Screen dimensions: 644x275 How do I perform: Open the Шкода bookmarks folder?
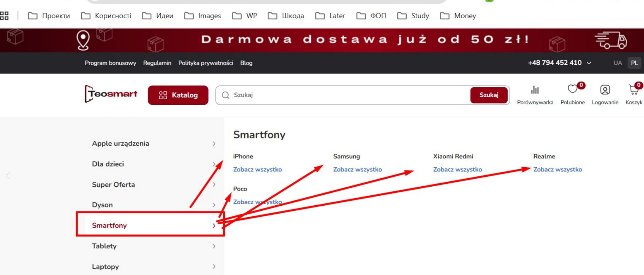click(x=286, y=16)
